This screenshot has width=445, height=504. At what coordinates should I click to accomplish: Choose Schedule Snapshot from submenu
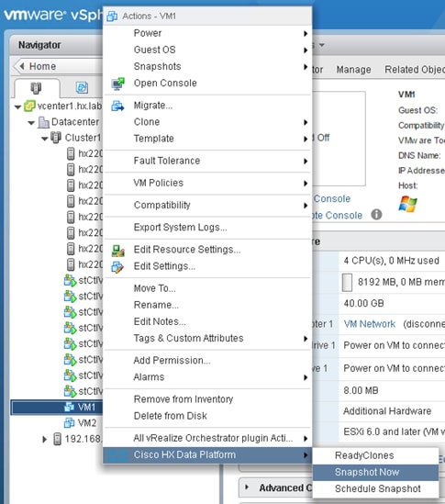coord(375,489)
